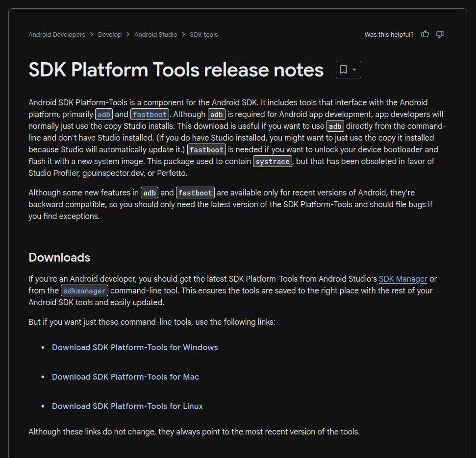
Task: Click the blue fastboot code link
Action: pyautogui.click(x=150, y=114)
